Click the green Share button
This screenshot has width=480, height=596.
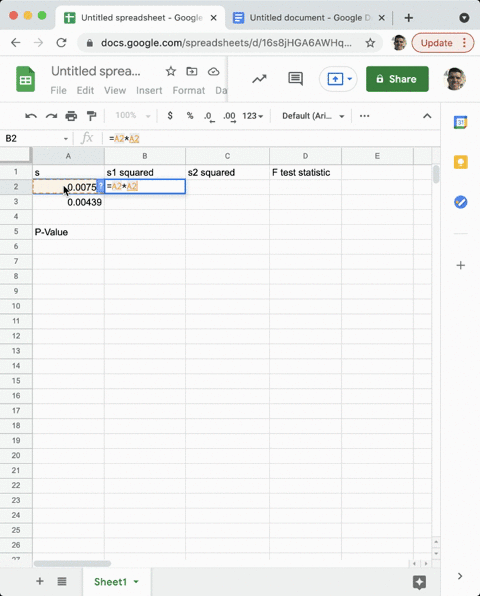pos(397,79)
